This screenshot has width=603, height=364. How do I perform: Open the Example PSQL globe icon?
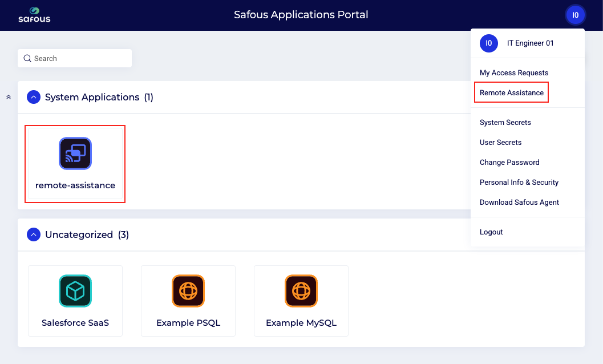[188, 291]
